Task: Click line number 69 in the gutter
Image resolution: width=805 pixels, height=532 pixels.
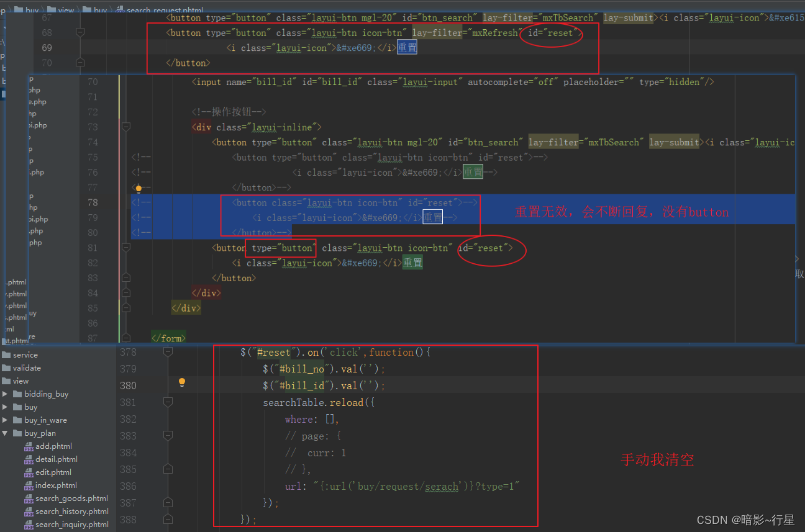Action: pyautogui.click(x=47, y=48)
